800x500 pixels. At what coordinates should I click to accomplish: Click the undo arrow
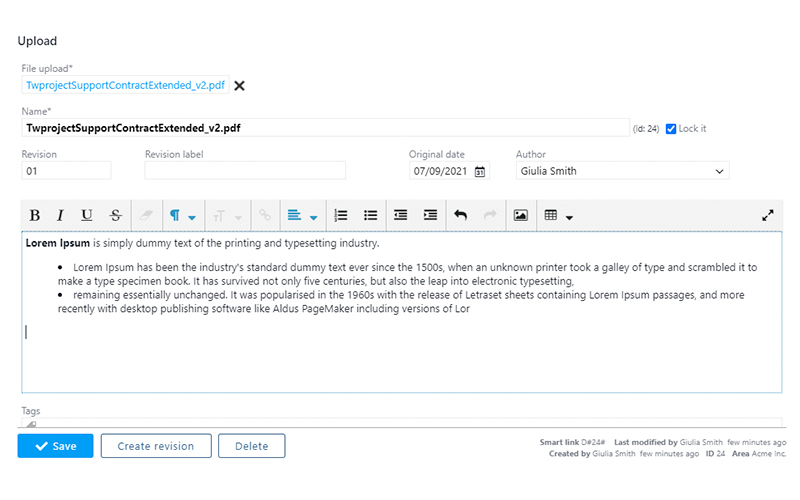click(x=460, y=215)
